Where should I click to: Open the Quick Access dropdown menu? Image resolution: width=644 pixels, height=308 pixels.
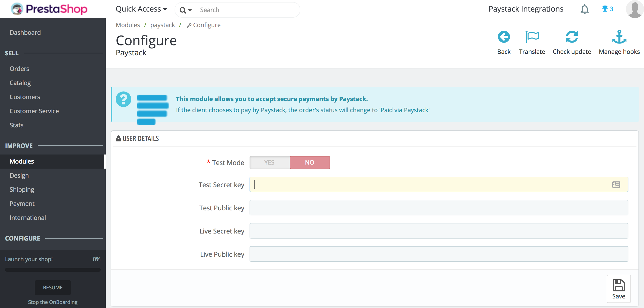pyautogui.click(x=141, y=9)
